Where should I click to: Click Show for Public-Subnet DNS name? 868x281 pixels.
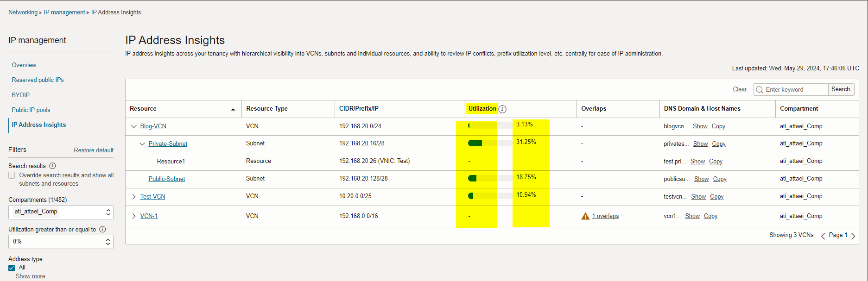pyautogui.click(x=701, y=179)
